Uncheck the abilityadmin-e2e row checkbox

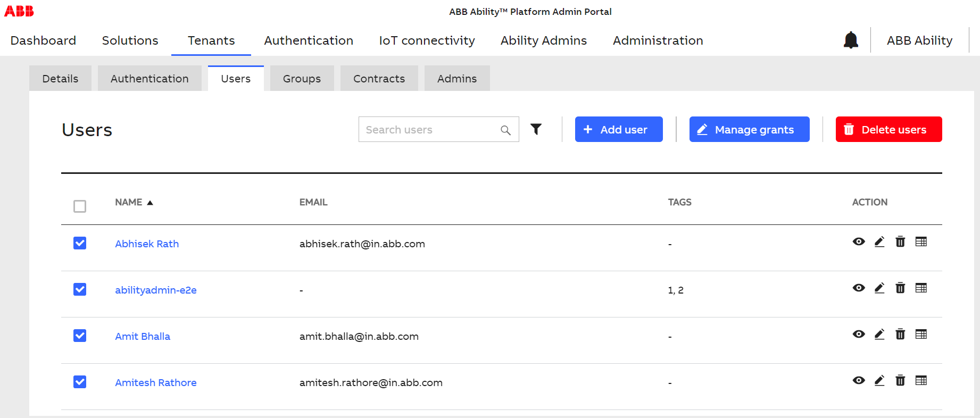80,289
